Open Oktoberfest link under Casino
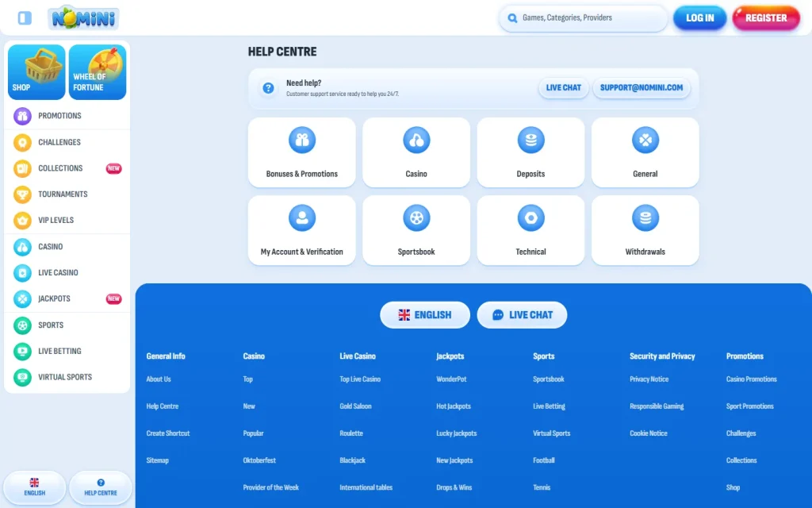 click(259, 460)
